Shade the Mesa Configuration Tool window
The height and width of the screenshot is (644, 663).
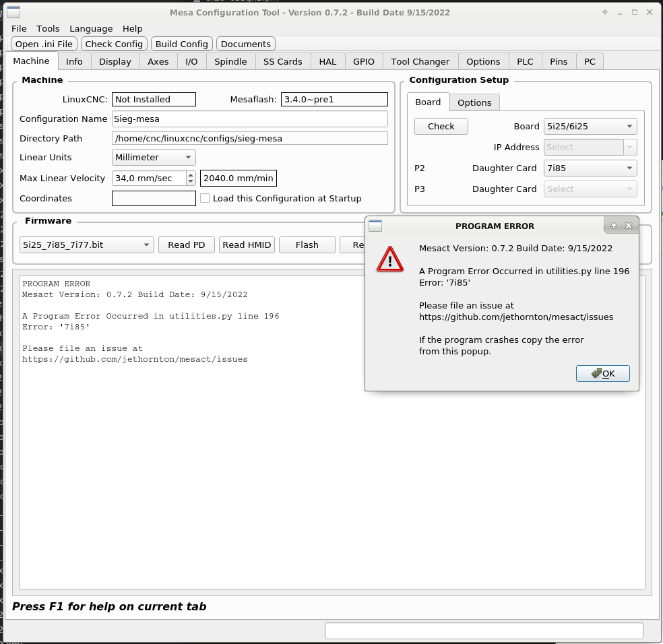coord(605,12)
